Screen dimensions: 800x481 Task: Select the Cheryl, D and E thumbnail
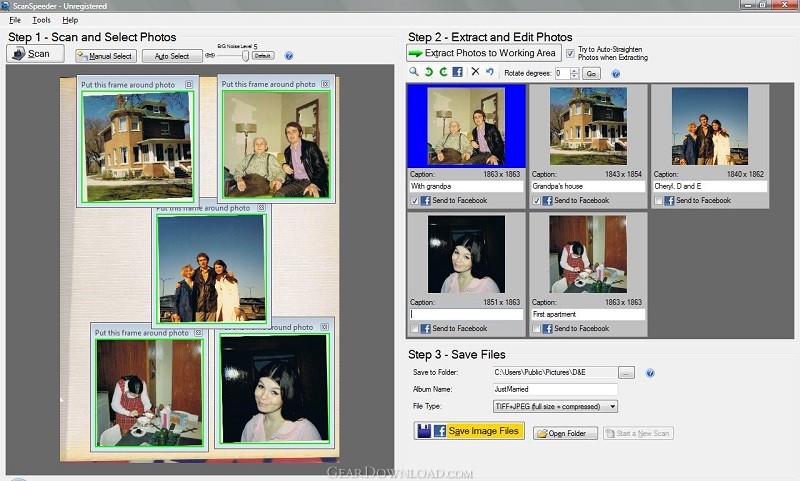pyautogui.click(x=710, y=125)
